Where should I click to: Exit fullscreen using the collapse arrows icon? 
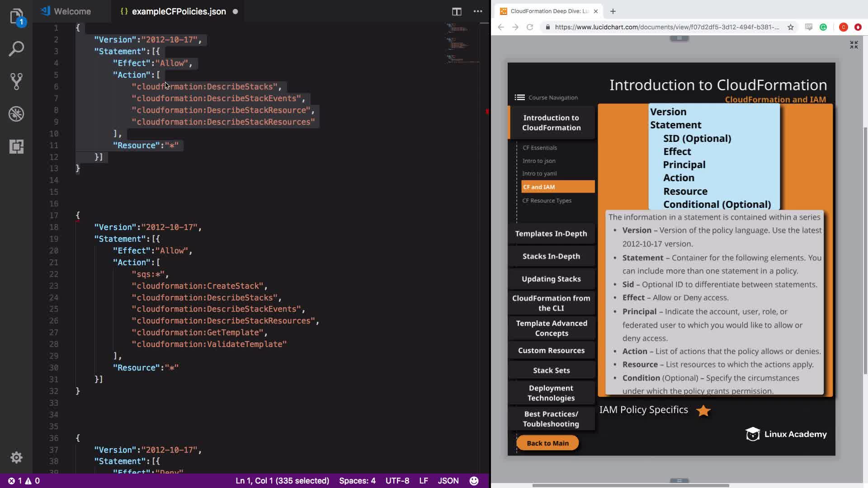click(x=854, y=44)
